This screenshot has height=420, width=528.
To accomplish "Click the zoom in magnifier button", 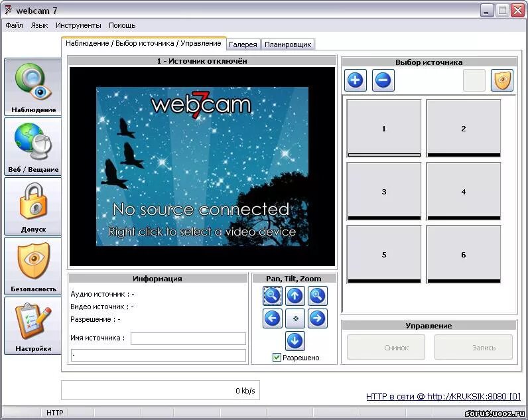I will click(317, 296).
